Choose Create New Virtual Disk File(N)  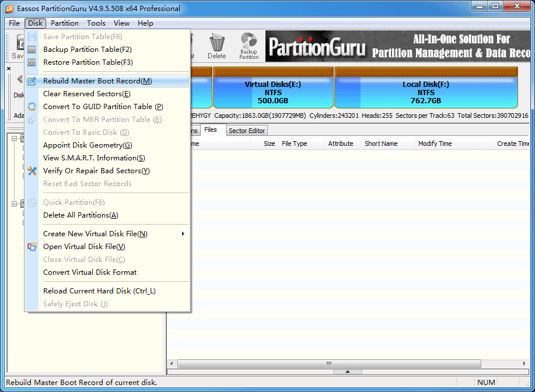[107, 234]
